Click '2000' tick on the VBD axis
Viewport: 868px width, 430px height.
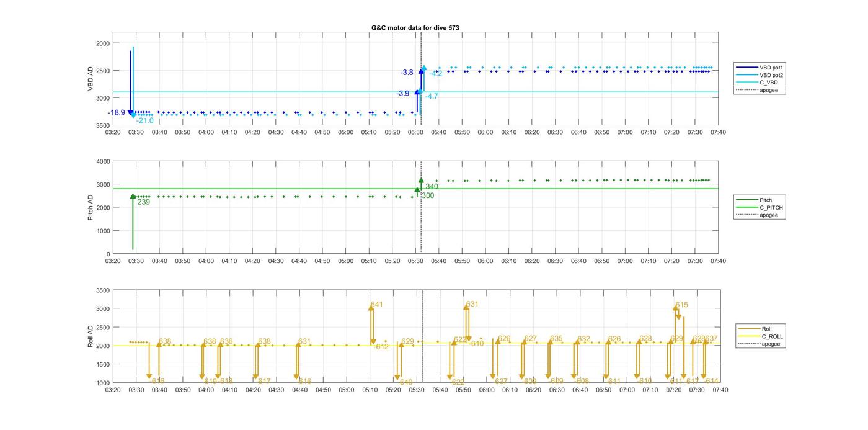(x=102, y=43)
